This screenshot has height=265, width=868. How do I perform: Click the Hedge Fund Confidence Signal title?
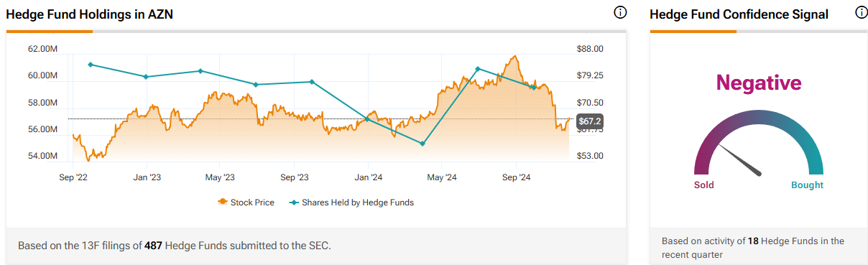pos(739,14)
